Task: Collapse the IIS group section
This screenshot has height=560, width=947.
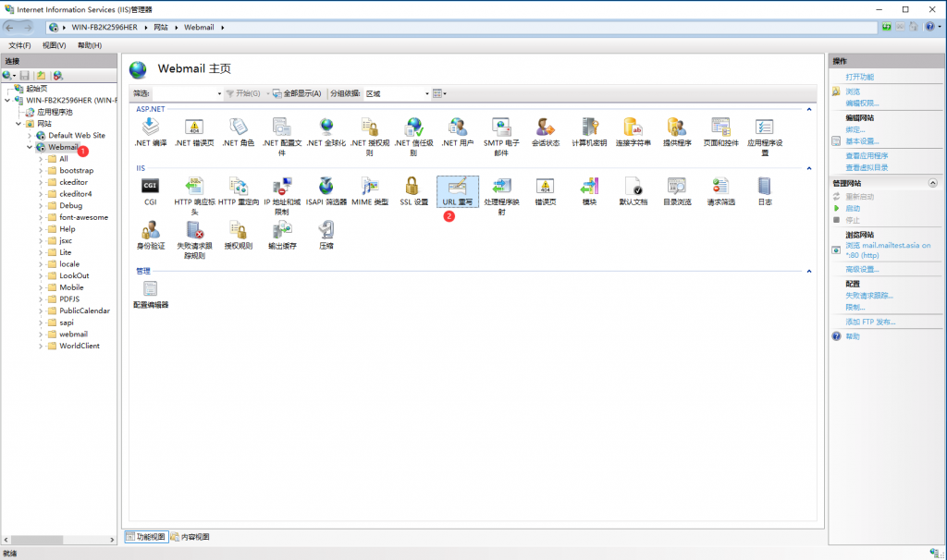Action: click(808, 168)
